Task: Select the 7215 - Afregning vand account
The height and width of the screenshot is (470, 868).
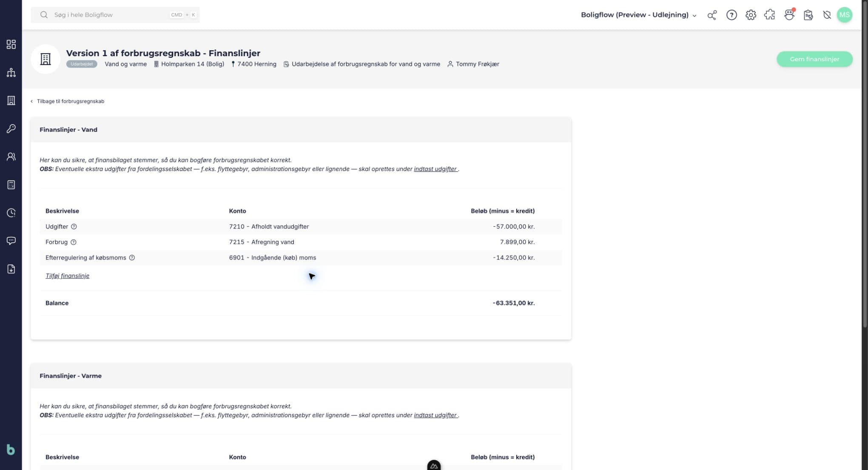Action: coord(262,242)
